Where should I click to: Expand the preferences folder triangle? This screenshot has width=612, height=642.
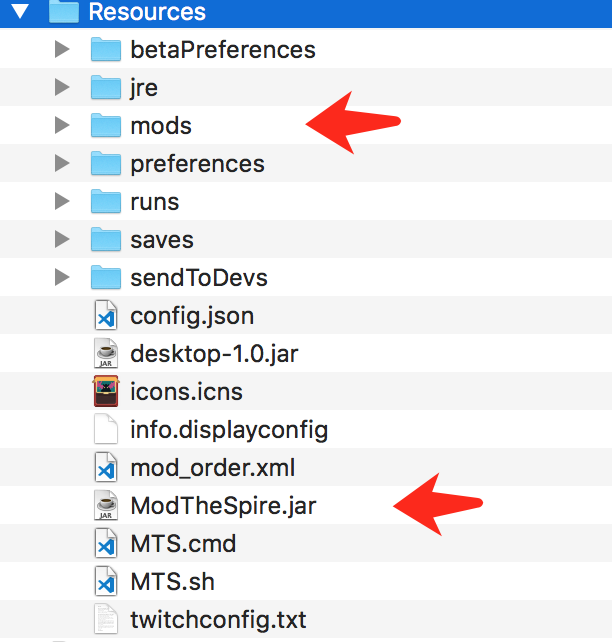[61, 164]
